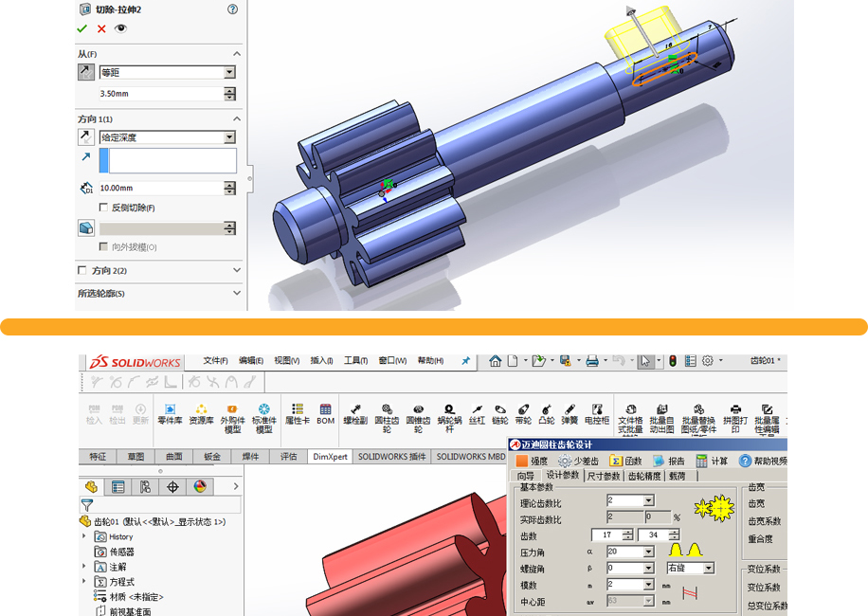Expand the 所选轮廓 section
Image resolution: width=868 pixels, height=616 pixels.
point(237,293)
